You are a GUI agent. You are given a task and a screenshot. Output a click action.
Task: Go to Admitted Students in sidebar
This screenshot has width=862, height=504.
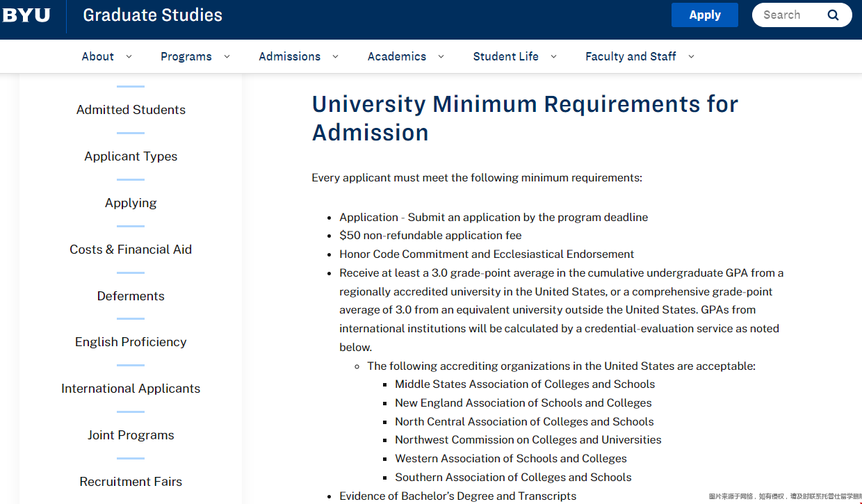click(x=131, y=110)
